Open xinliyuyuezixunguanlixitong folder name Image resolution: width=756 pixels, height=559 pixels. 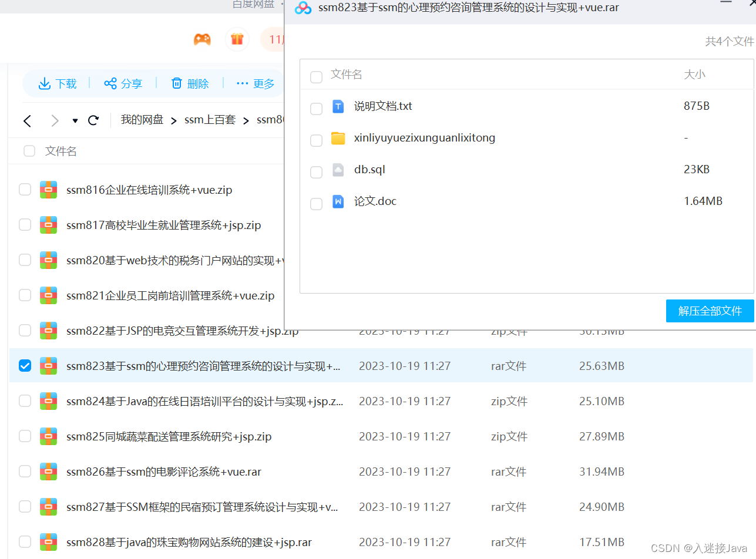pos(425,138)
